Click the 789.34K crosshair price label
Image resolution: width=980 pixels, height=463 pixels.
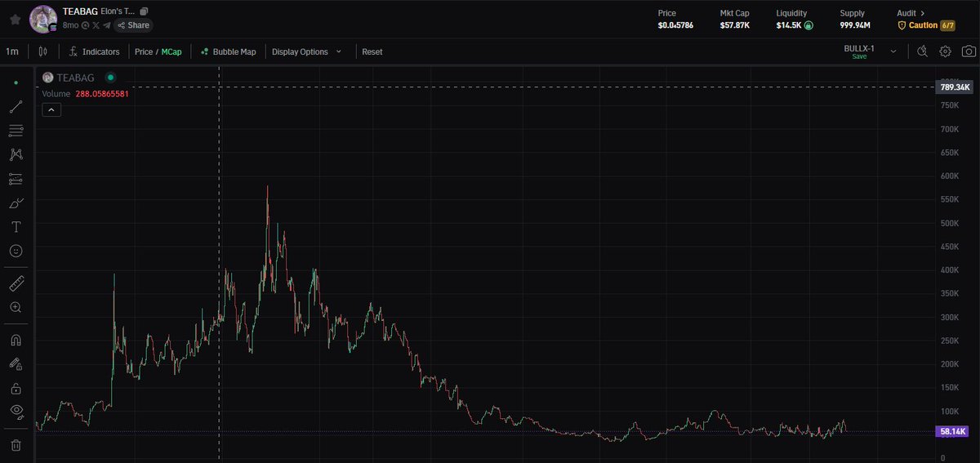(x=955, y=87)
